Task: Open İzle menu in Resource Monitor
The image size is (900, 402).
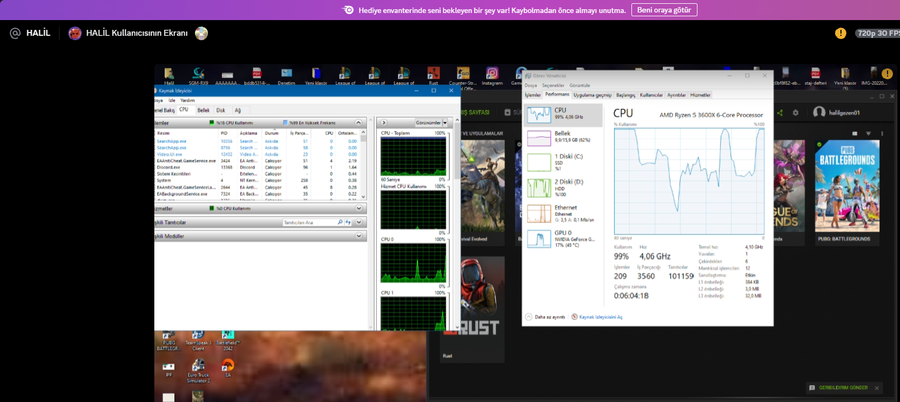Action: [x=172, y=100]
